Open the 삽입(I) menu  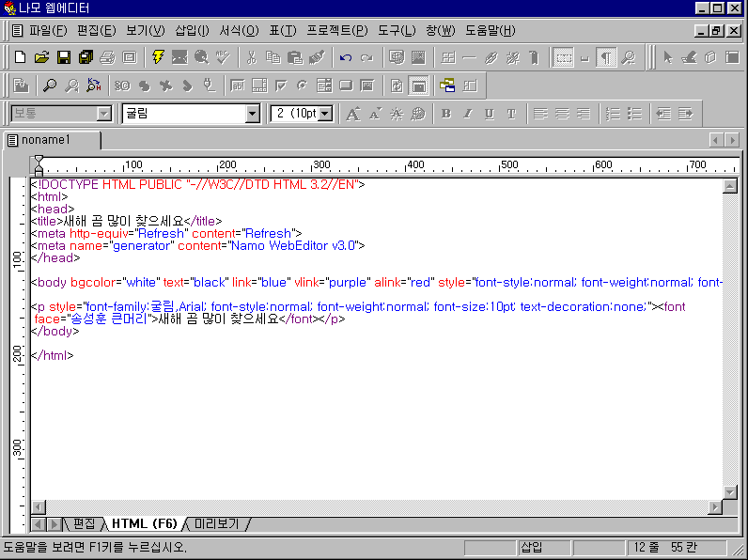pos(192,30)
